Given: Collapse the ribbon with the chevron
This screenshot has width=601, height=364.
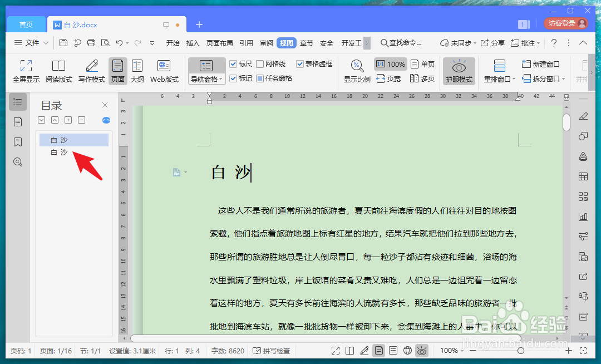Looking at the screenshot, I should tap(583, 43).
